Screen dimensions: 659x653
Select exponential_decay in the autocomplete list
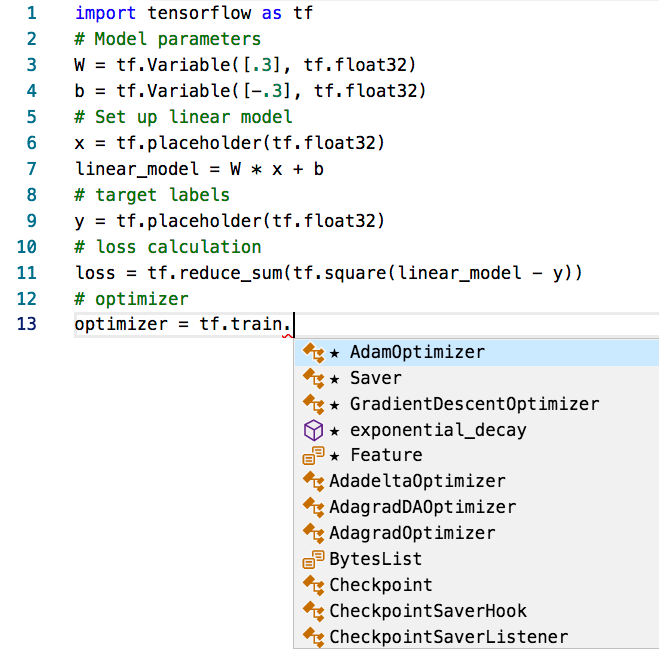pyautogui.click(x=477, y=430)
